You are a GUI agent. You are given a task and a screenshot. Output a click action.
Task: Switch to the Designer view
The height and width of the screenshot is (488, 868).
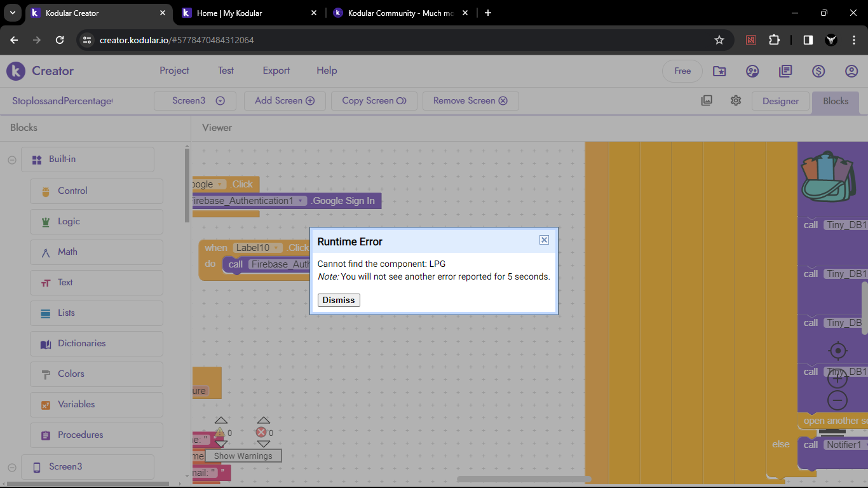pyautogui.click(x=780, y=101)
